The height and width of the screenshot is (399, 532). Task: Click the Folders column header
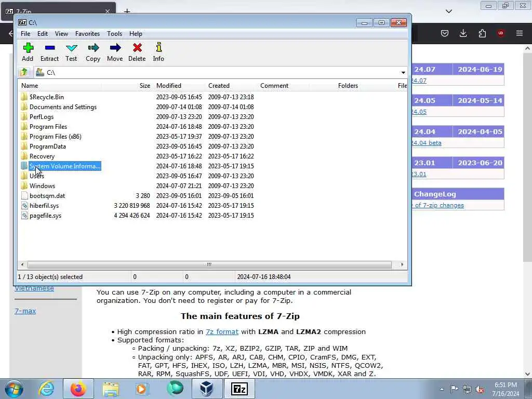coord(334,86)
